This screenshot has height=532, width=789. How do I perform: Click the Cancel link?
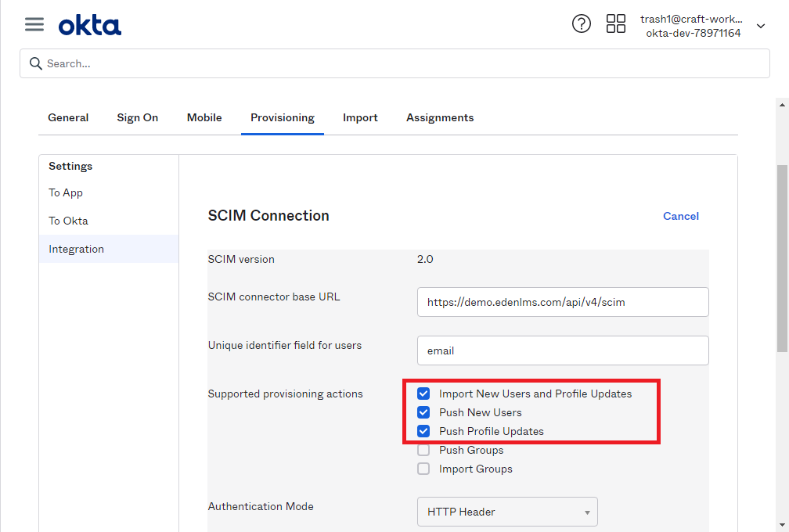click(681, 216)
